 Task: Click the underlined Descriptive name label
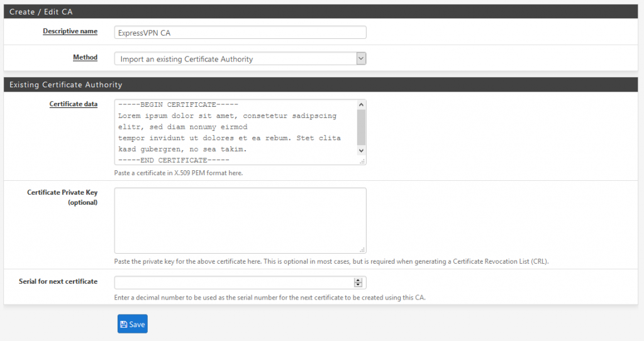70,31
